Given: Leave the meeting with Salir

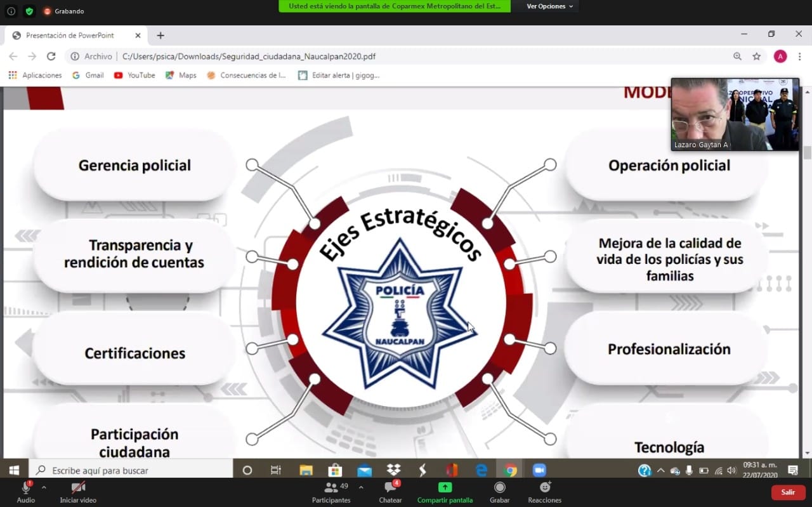Looking at the screenshot, I should 788,492.
